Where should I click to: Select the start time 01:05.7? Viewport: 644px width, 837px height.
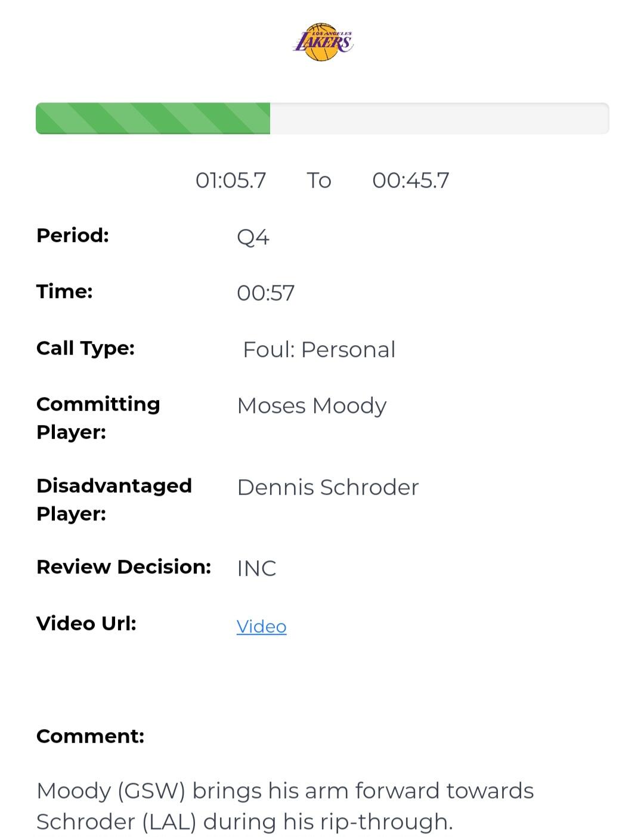(x=231, y=180)
